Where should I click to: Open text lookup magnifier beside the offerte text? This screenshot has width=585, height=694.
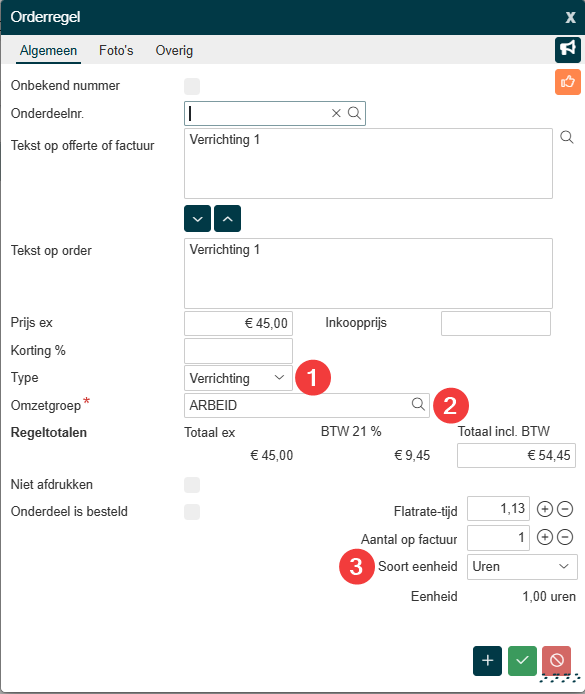566,137
